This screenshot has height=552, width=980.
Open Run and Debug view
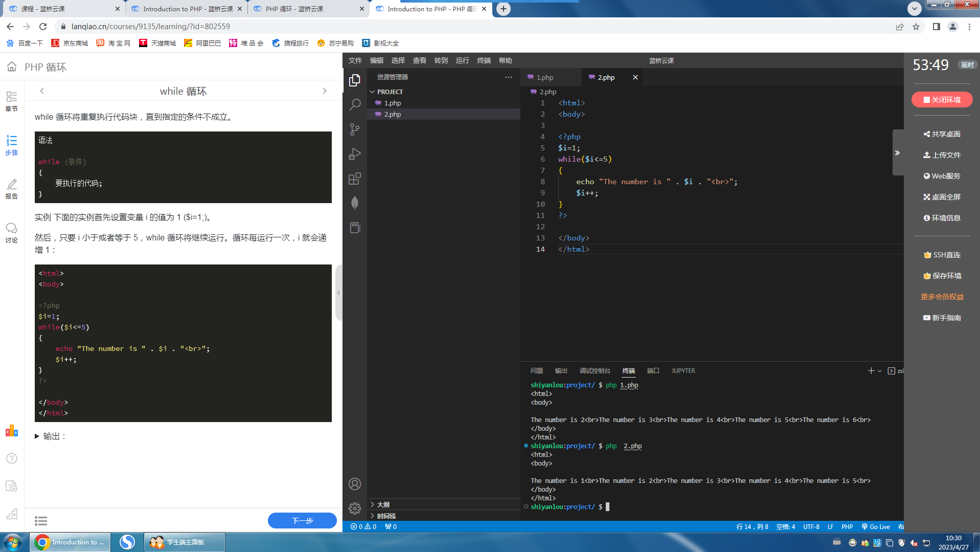[355, 154]
